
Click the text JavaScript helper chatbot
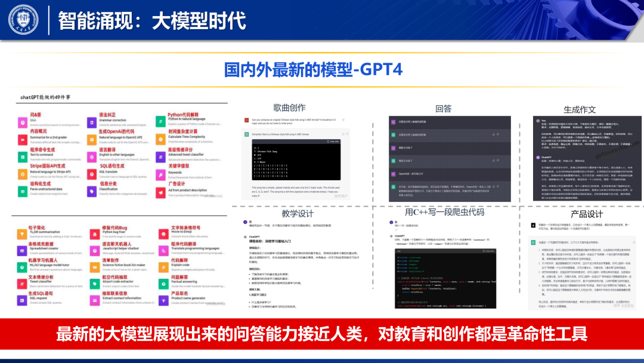(x=120, y=248)
